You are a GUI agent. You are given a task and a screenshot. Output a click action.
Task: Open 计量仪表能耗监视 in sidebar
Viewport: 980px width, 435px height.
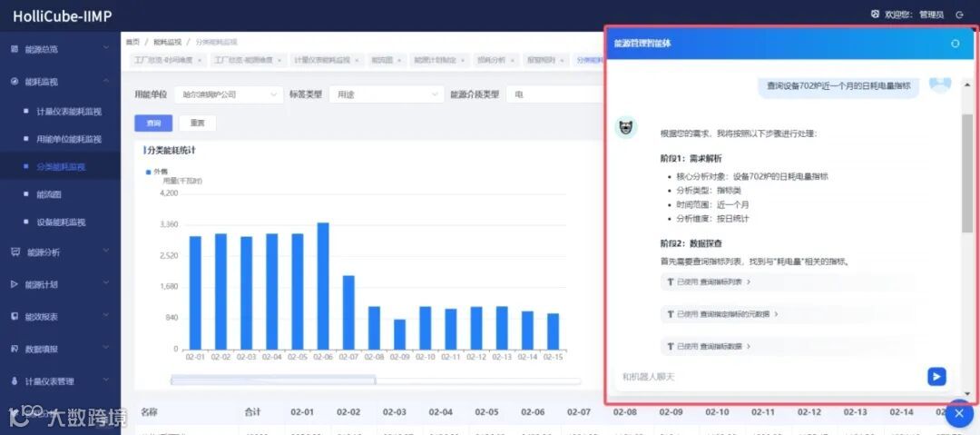tap(69, 112)
